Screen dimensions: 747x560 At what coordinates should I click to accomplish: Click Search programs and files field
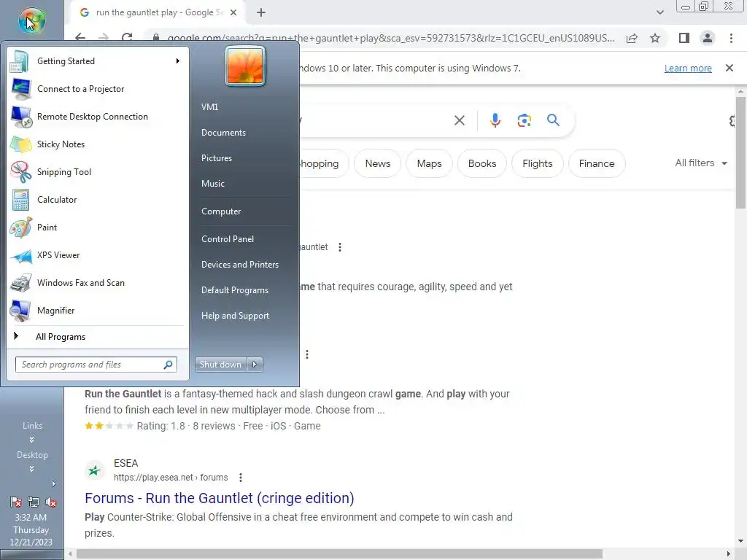pyautogui.click(x=96, y=365)
